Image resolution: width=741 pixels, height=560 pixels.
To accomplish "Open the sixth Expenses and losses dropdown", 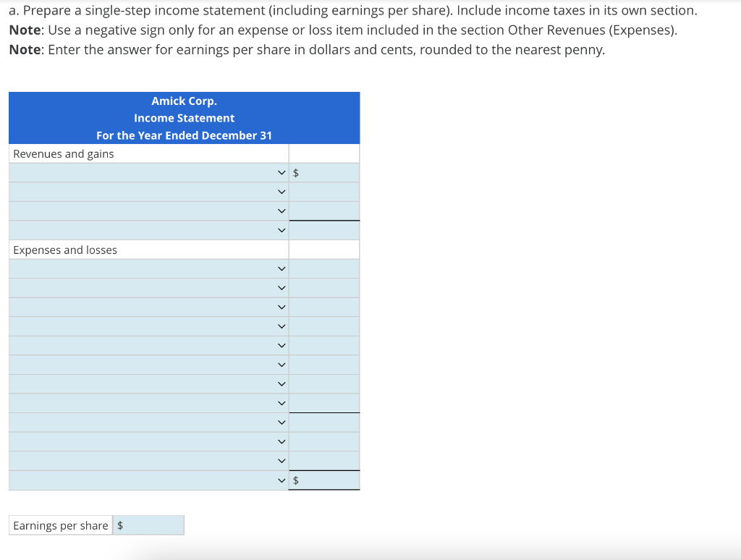I will tap(148, 365).
